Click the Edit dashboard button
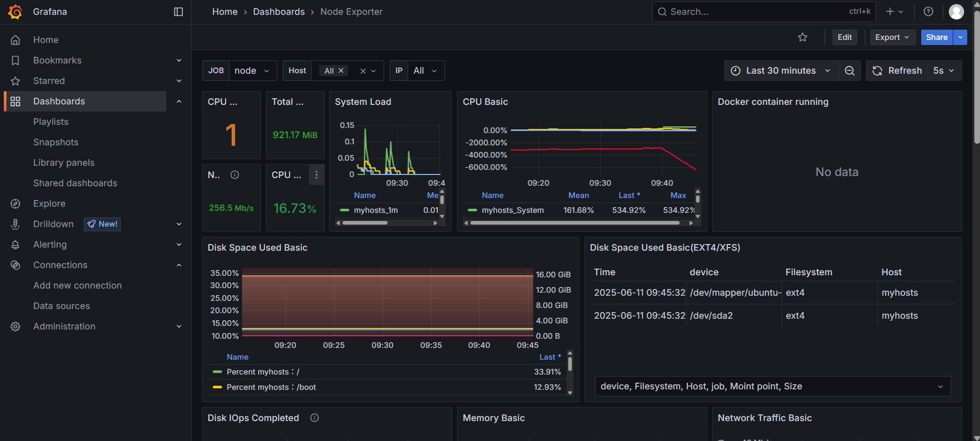The width and height of the screenshot is (980, 441). [x=844, y=37]
